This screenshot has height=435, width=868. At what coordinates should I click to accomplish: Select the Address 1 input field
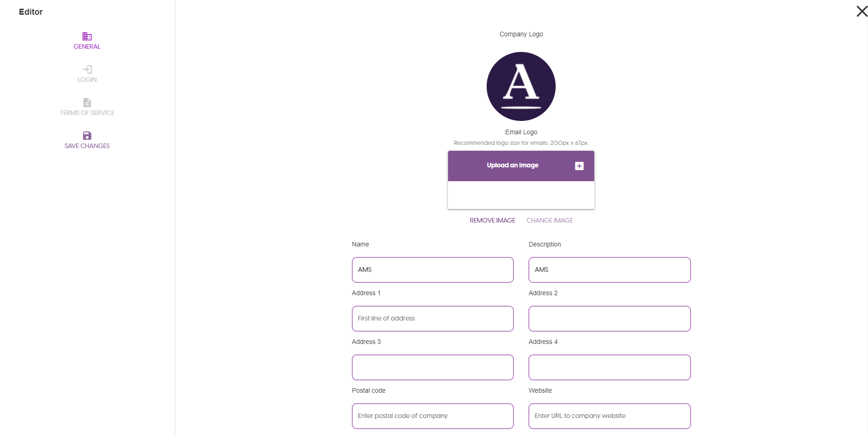432,319
